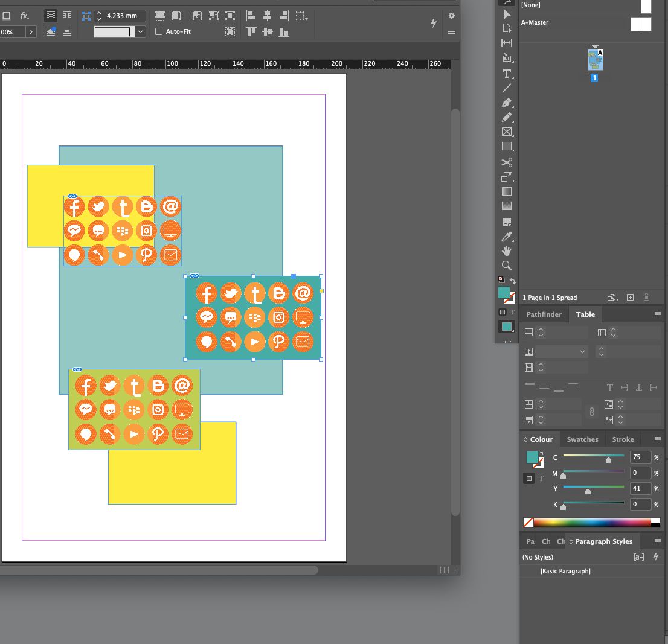Select the Direct Selection tool
The image size is (668, 644).
pyautogui.click(x=507, y=14)
